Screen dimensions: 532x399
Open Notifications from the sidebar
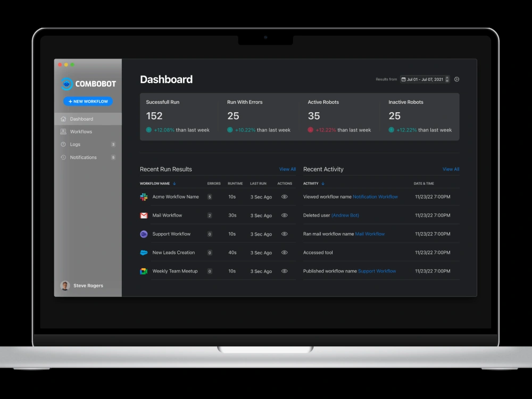(83, 157)
